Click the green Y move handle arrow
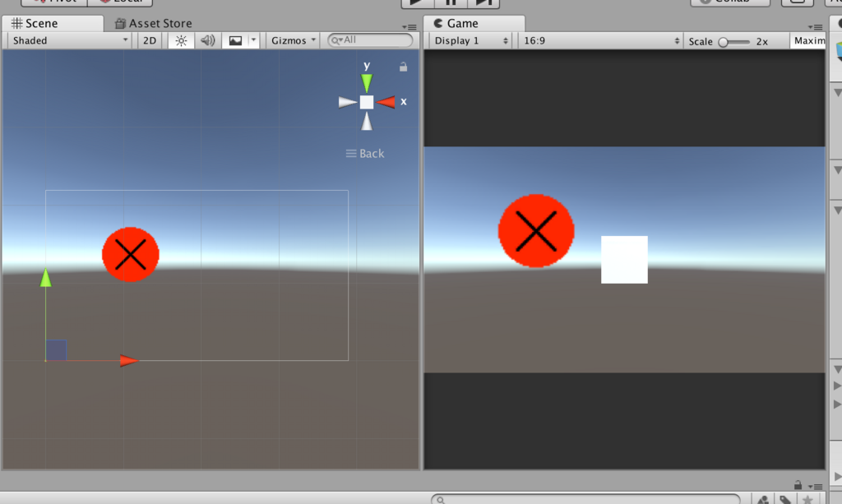The width and height of the screenshot is (842, 504). pyautogui.click(x=46, y=278)
